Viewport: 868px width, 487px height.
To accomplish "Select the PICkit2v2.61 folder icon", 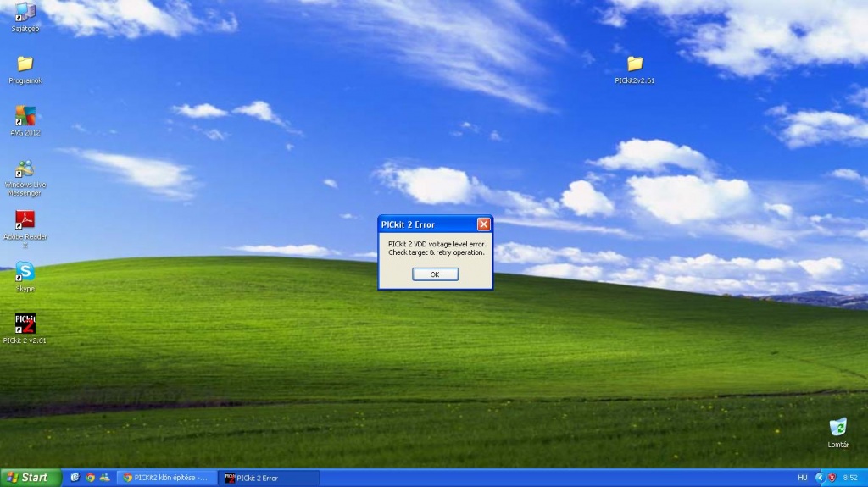I will coord(634,69).
